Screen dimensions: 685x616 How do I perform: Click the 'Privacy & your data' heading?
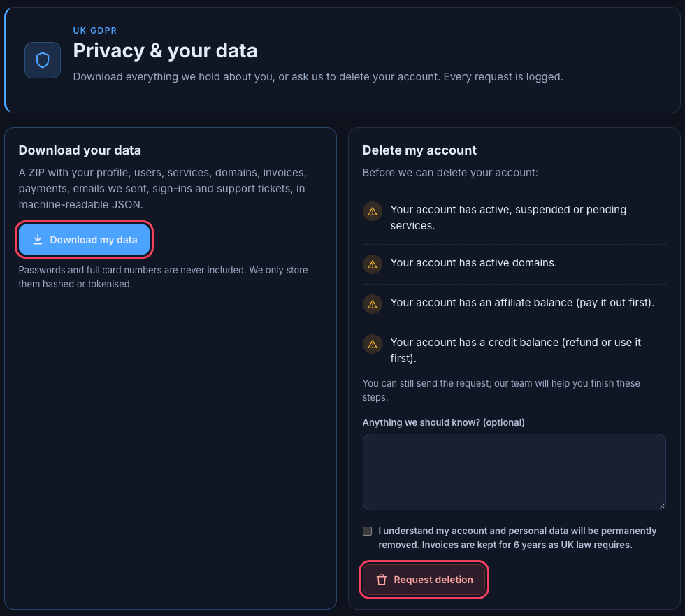(x=165, y=50)
